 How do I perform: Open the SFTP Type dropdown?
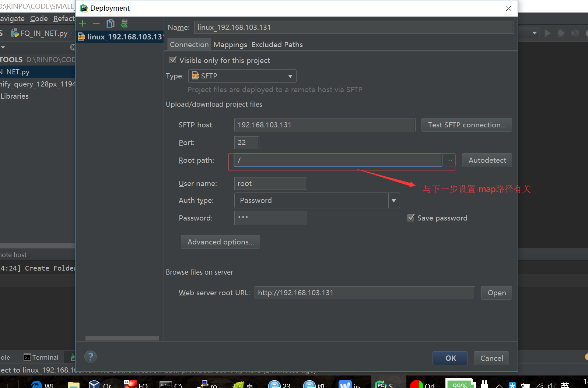click(x=290, y=76)
